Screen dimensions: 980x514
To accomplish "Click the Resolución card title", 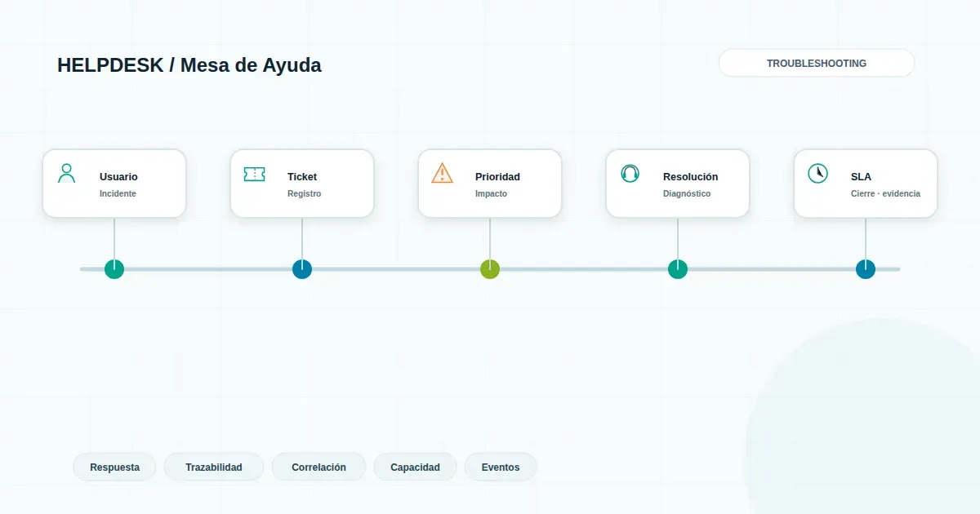I will point(690,177).
